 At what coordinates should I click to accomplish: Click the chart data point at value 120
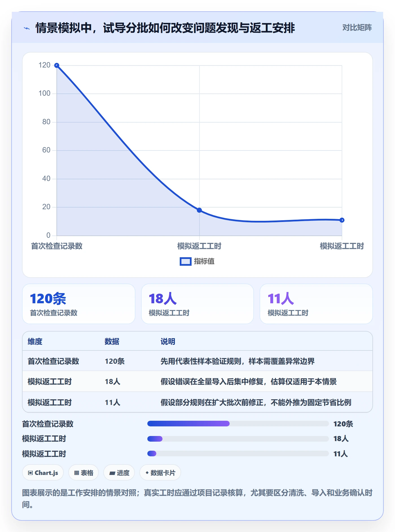tap(57, 66)
